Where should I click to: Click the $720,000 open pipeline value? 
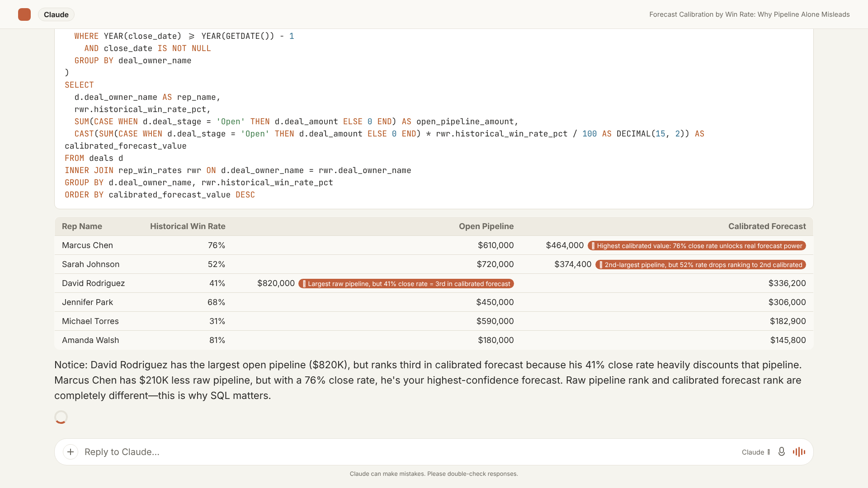495,264
